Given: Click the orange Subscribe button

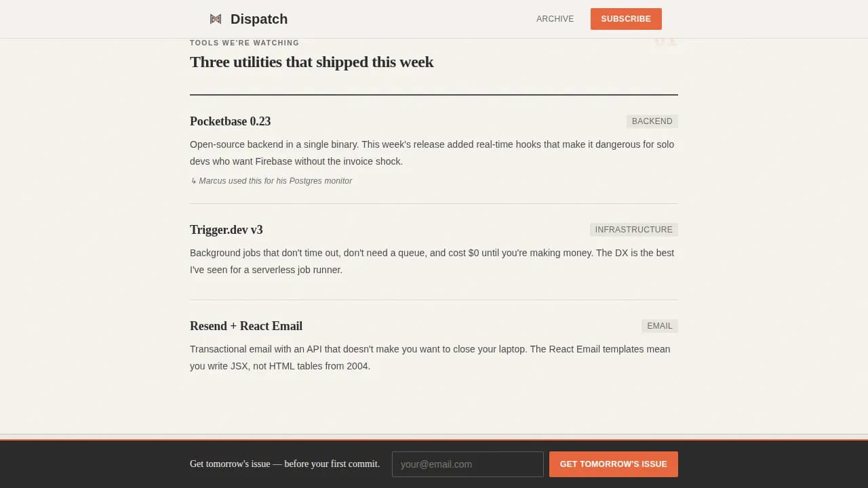Looking at the screenshot, I should click(626, 19).
